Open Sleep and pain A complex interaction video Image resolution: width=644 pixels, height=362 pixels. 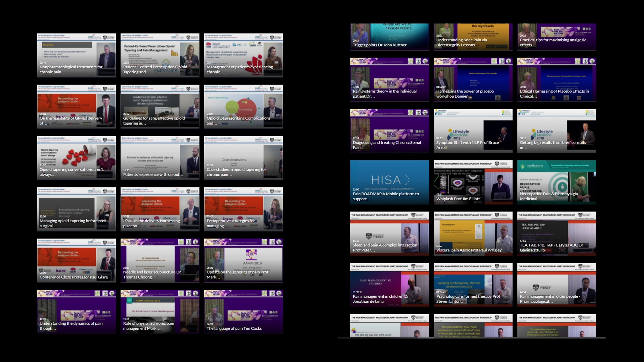(x=389, y=234)
